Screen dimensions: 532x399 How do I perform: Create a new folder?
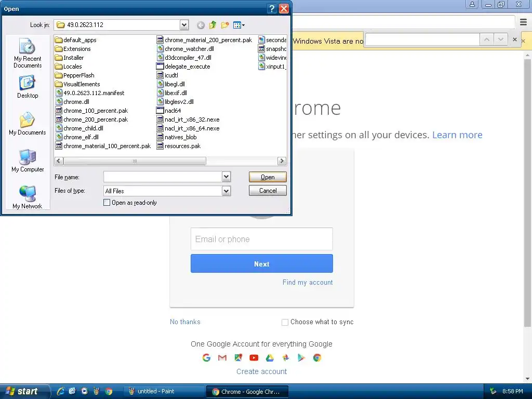click(x=224, y=25)
